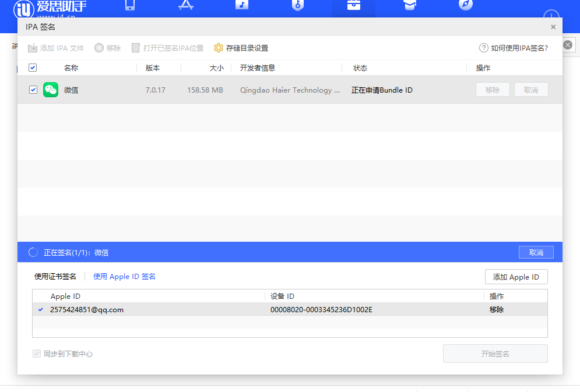Toggle the select-all checkbox in header

pyautogui.click(x=33, y=68)
